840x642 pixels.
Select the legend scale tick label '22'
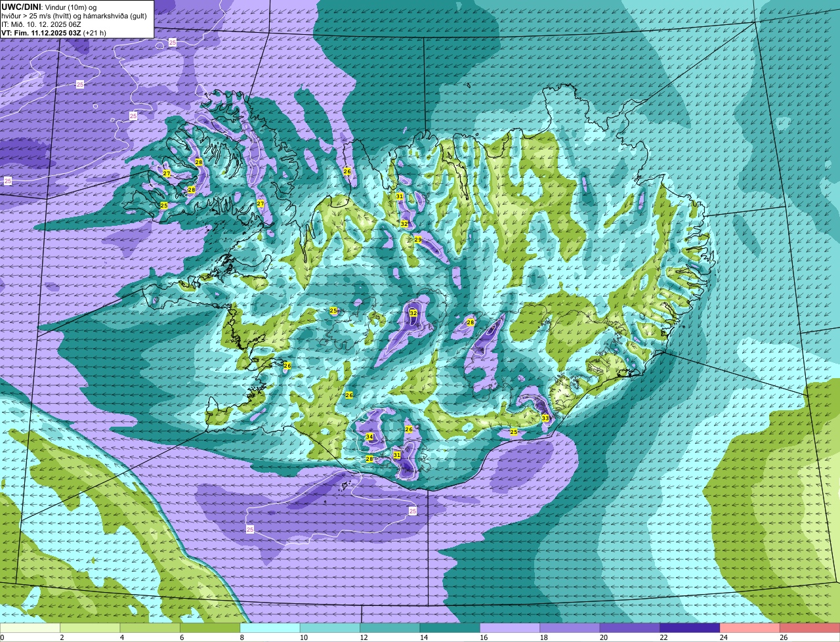click(x=663, y=637)
